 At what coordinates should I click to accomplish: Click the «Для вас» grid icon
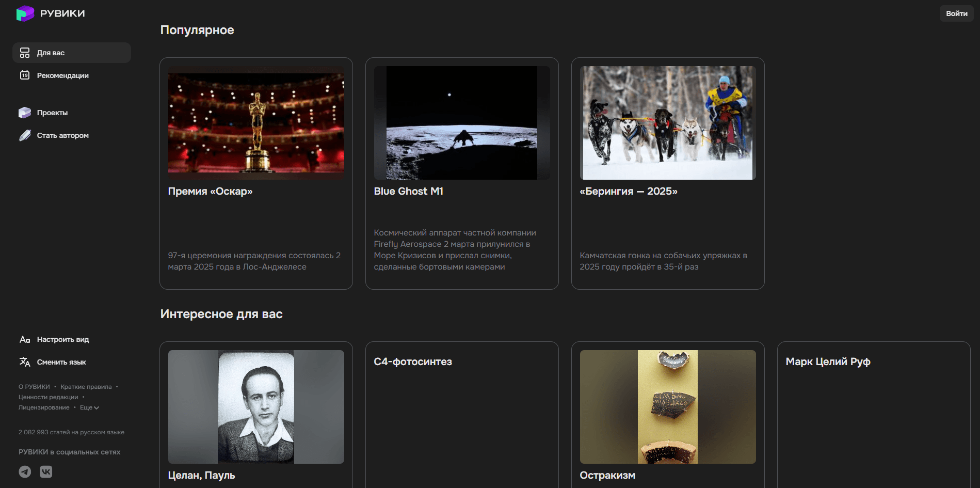[25, 53]
